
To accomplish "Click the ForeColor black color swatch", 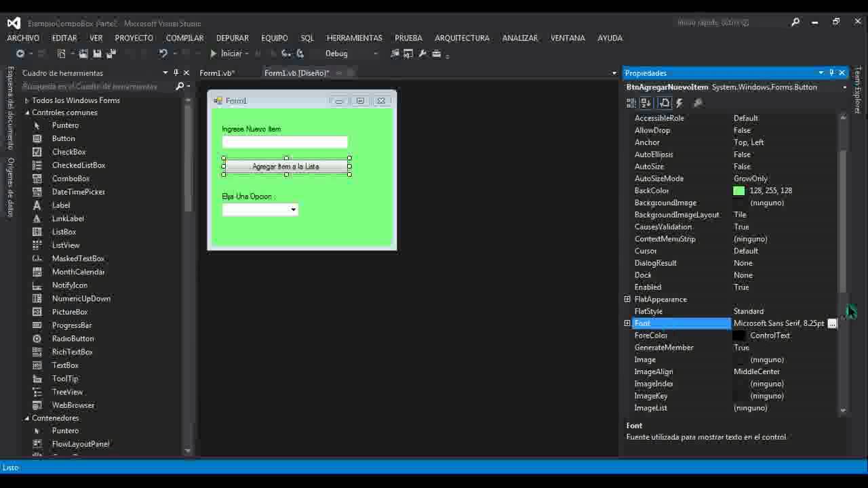I will [739, 335].
